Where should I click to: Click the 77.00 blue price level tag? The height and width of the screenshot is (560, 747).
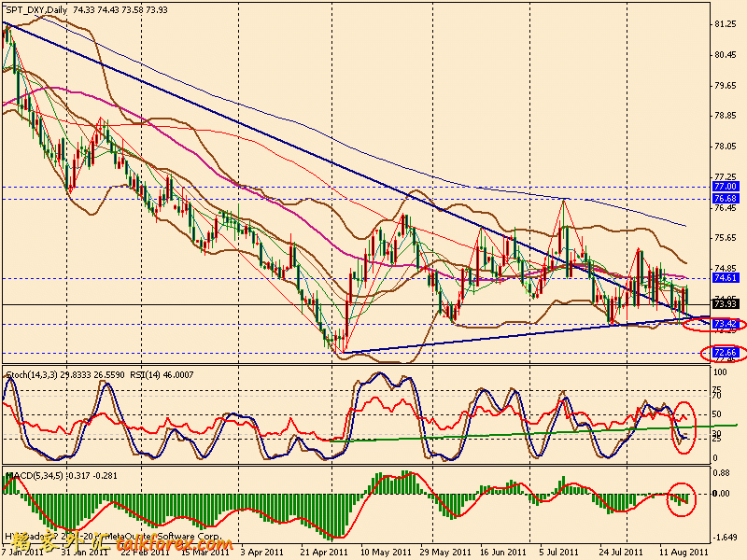click(x=726, y=186)
